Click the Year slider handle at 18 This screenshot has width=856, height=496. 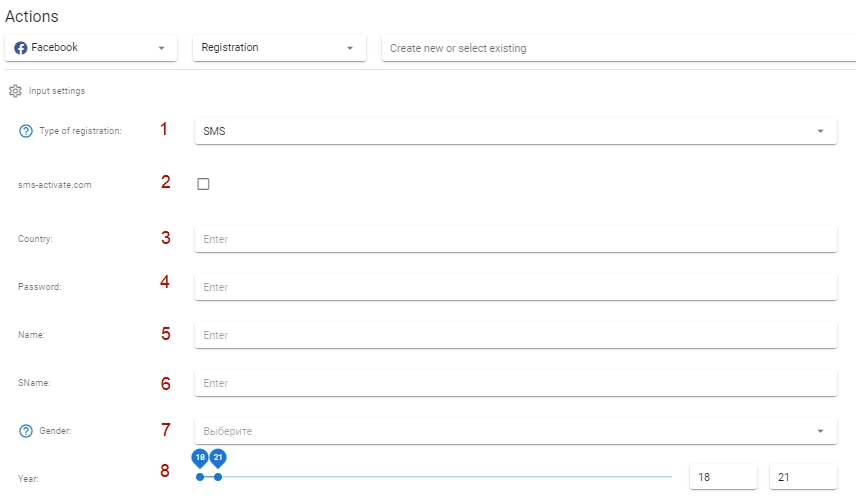pyautogui.click(x=200, y=477)
